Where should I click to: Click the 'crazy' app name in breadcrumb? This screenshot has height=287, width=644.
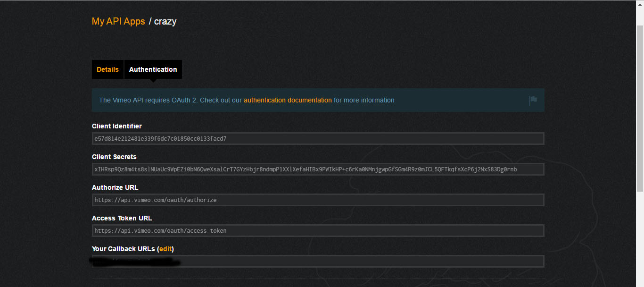click(165, 21)
